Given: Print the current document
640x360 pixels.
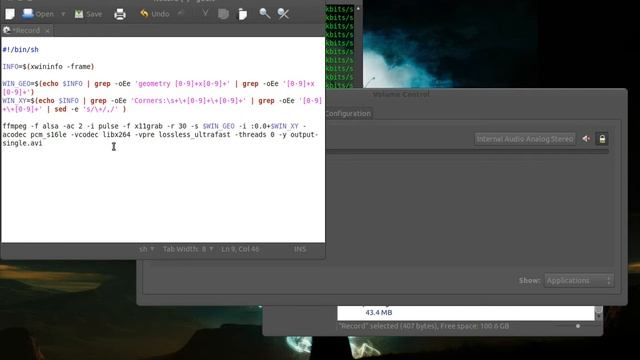Looking at the screenshot, I should tap(120, 14).
